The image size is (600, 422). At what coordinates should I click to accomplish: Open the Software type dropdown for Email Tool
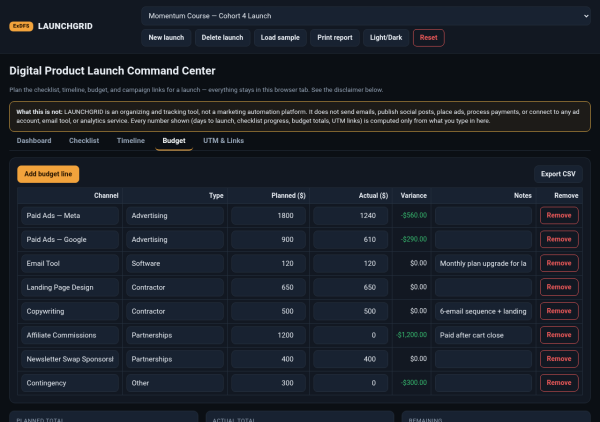coord(175,264)
